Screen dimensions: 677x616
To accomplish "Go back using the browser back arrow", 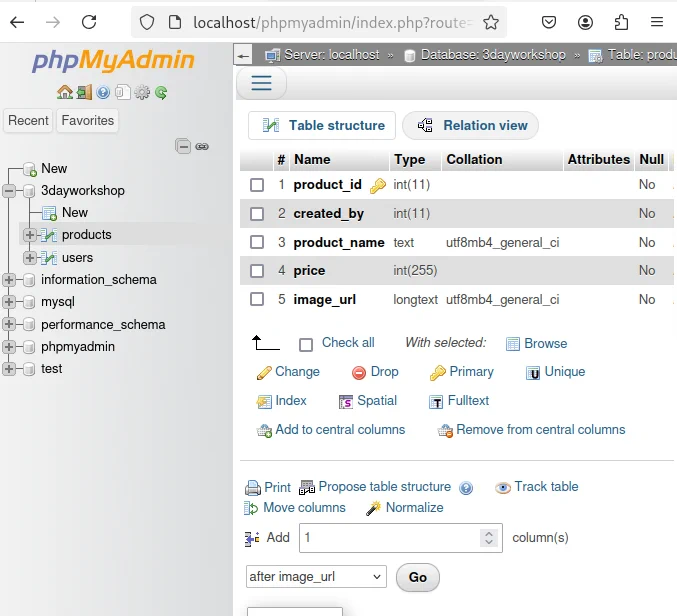I will pyautogui.click(x=17, y=22).
